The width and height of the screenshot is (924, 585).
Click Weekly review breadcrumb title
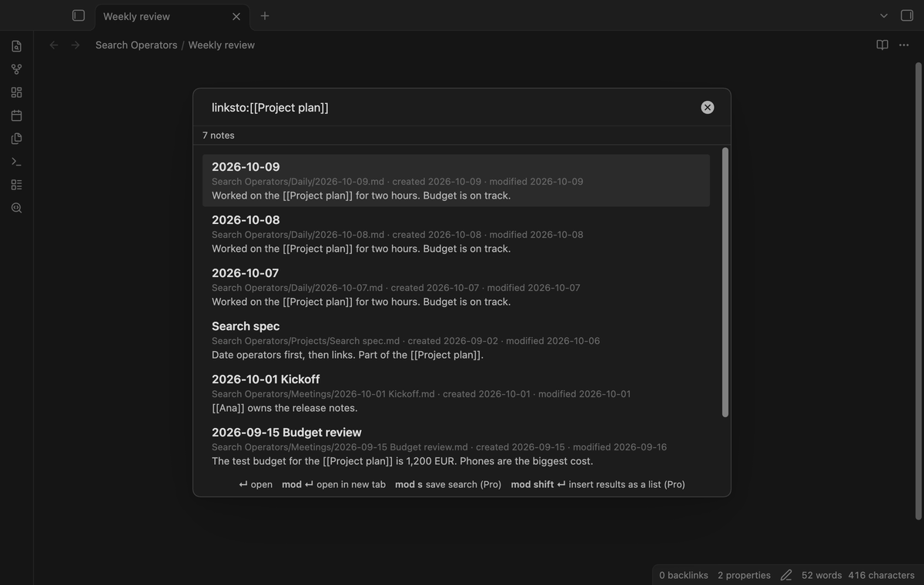(222, 45)
